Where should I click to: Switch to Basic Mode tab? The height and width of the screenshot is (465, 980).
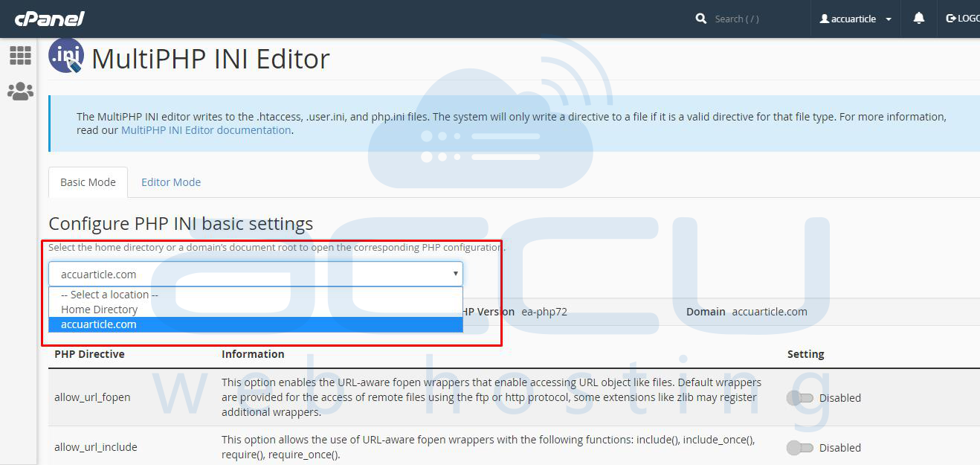tap(88, 182)
